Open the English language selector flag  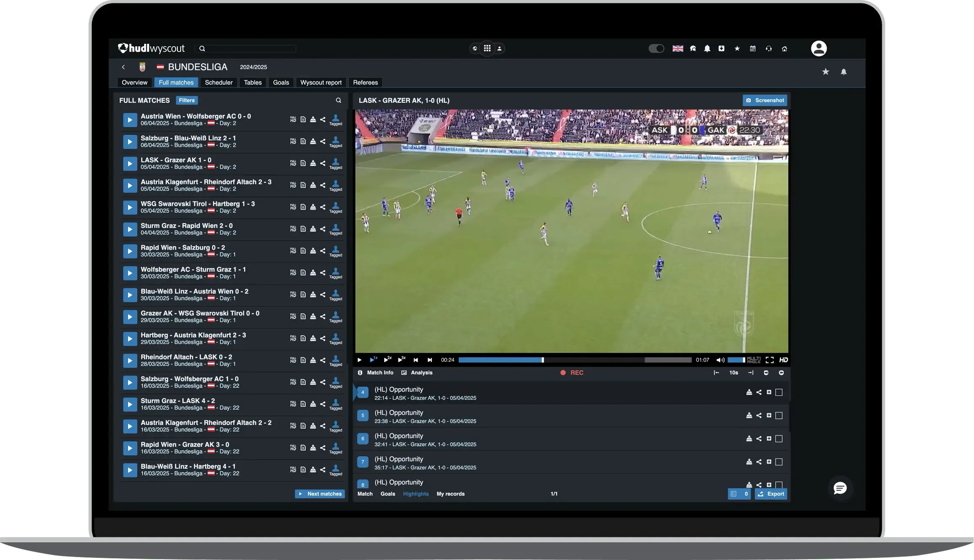678,48
